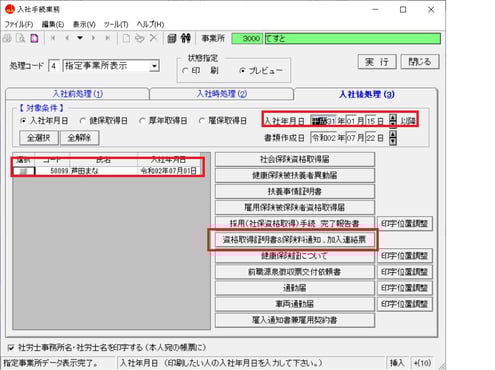Open the calculator icon in toolbar
Viewport: 495px width, 370px height.
pos(172,38)
